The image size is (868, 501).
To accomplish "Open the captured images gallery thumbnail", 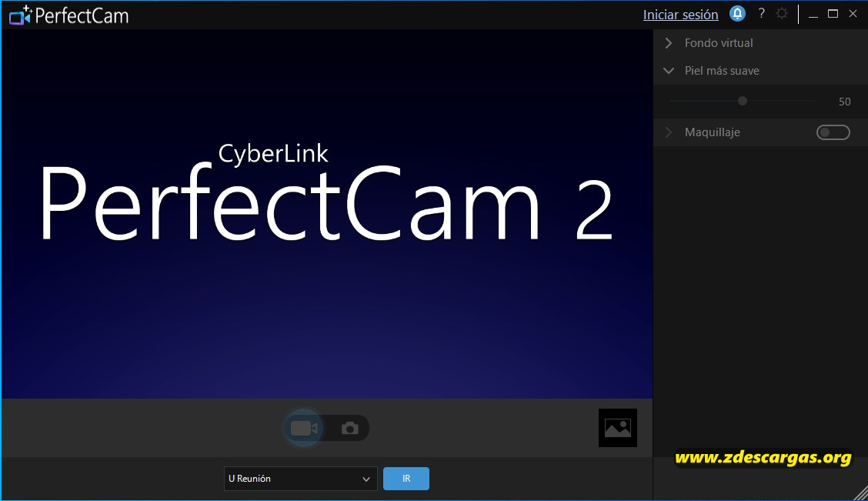I will (618, 428).
